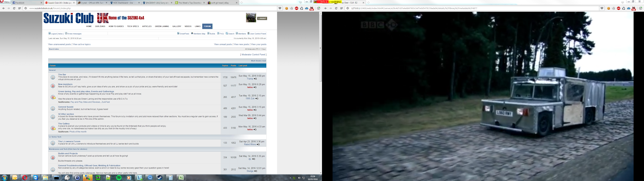Open a new tab in left browser window
Viewport: 644px width, 181px height.
point(241,3)
